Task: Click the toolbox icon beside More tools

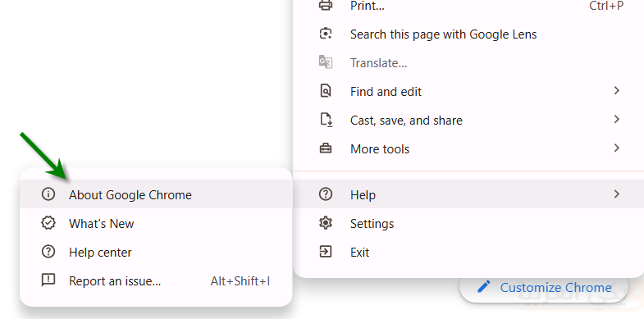Action: 326,148
